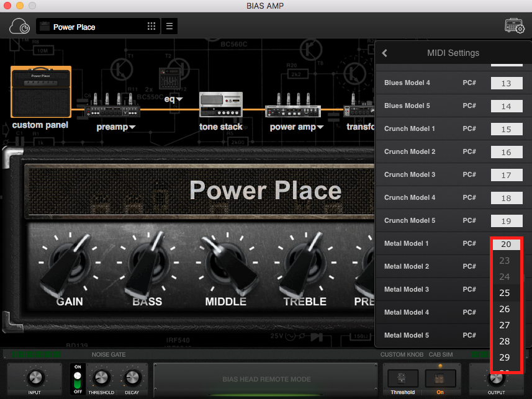Click the TREBLE knob on the amp
The image size is (532, 399).
tap(305, 263)
